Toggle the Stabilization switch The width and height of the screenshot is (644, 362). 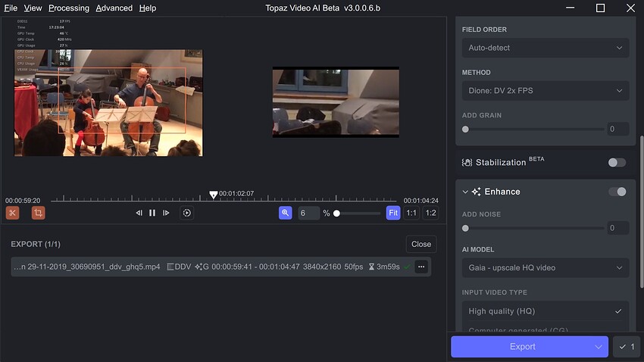tap(617, 162)
